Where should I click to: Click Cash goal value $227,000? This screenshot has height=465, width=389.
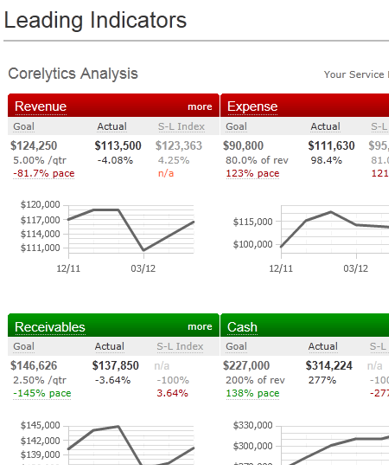click(246, 366)
